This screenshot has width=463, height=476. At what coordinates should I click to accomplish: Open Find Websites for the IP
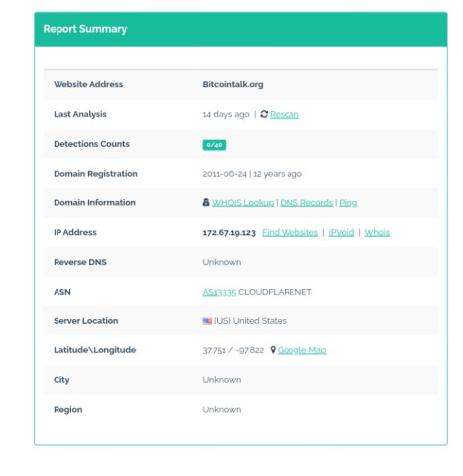coord(289,232)
